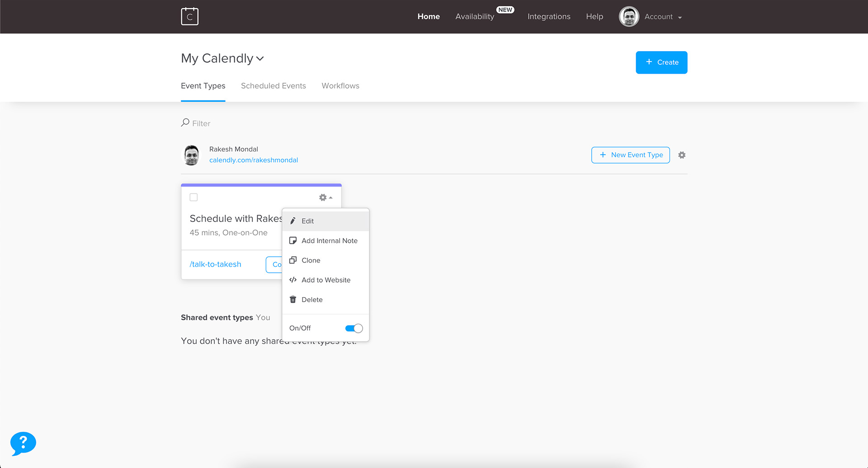
Task: Open the blue help chat bubble
Action: tap(23, 443)
